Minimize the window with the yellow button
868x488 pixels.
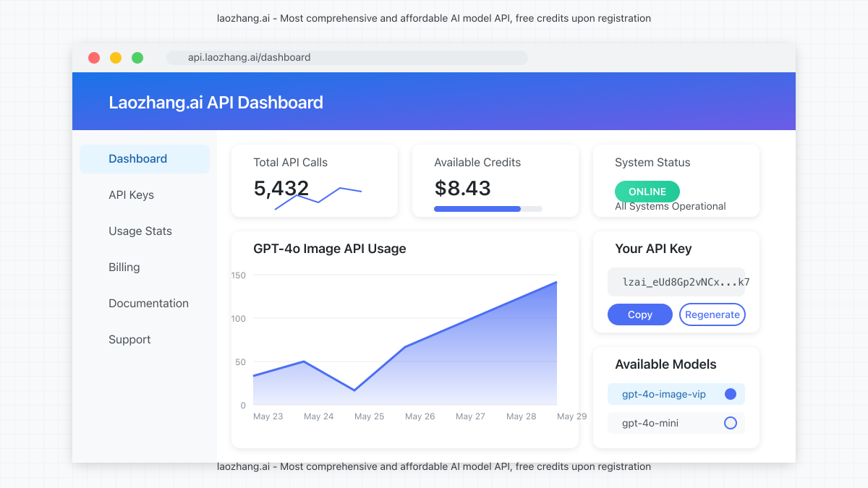click(x=116, y=58)
